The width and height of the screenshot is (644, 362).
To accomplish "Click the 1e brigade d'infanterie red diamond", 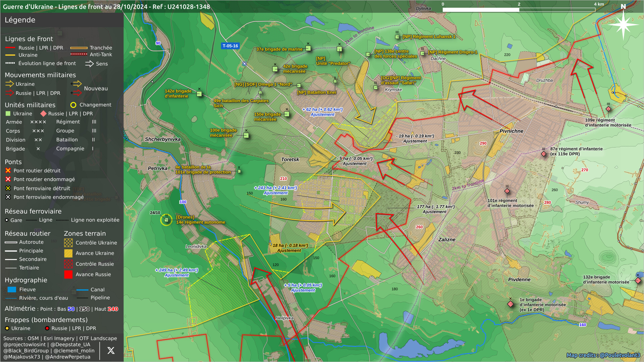I will pyautogui.click(x=511, y=304).
